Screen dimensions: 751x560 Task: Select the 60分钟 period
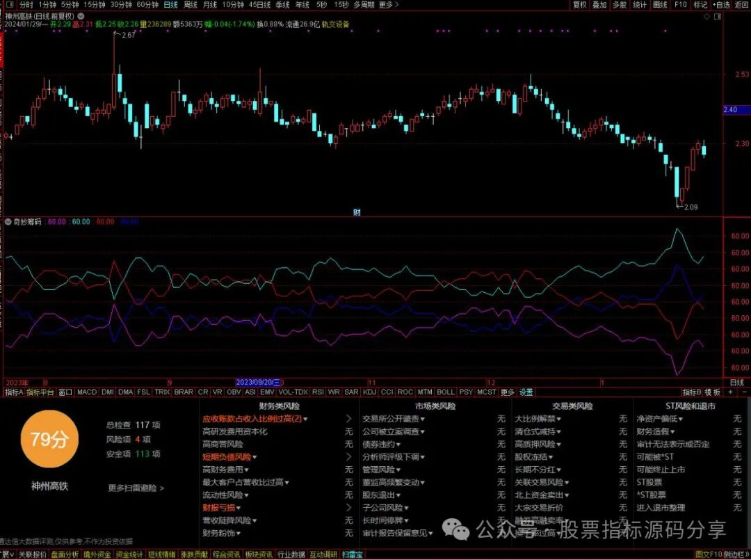(147, 5)
